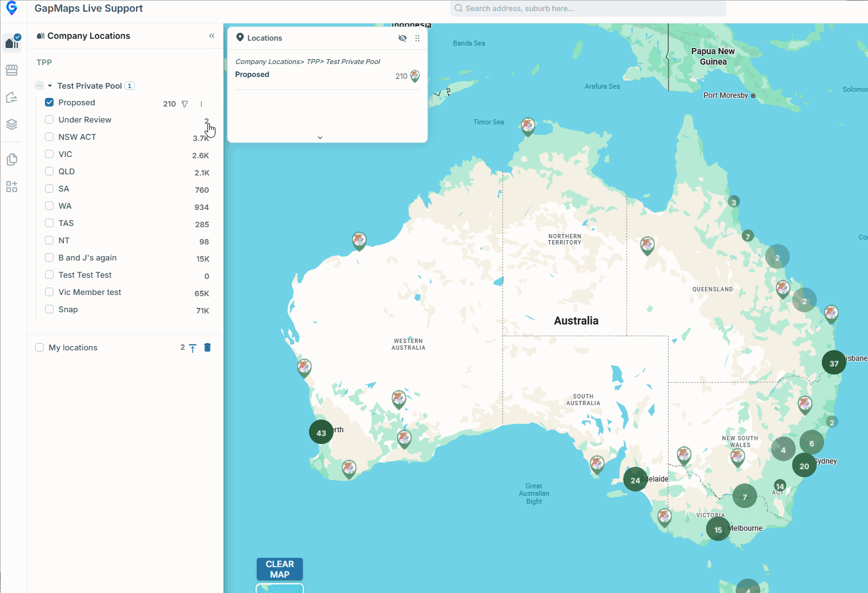Click the Port Moresby map label

(x=726, y=95)
